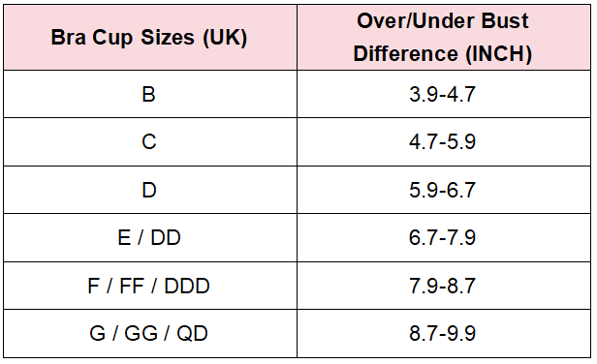
Task: Click the 5.9-6.7 value cell
Action: 444,190
